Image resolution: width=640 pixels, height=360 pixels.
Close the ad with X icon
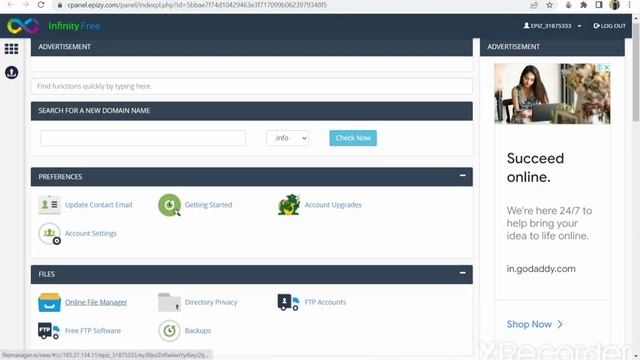[607, 67]
